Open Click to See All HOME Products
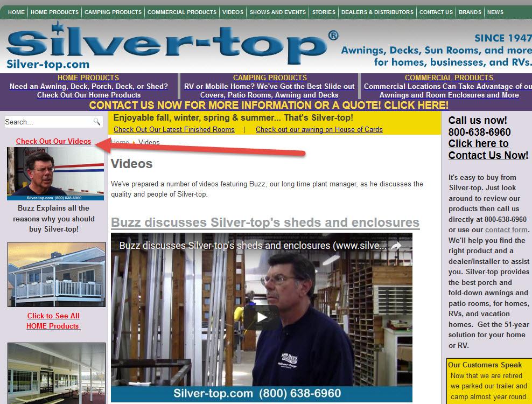 point(53,321)
